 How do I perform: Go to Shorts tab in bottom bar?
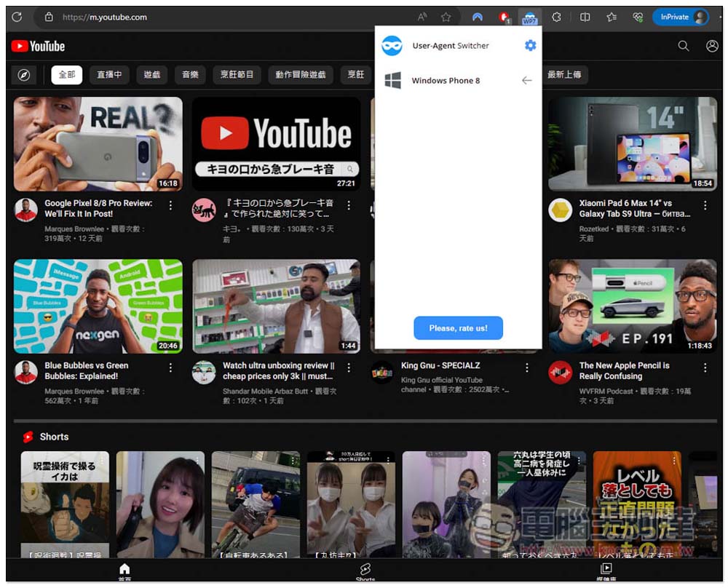pos(365,571)
